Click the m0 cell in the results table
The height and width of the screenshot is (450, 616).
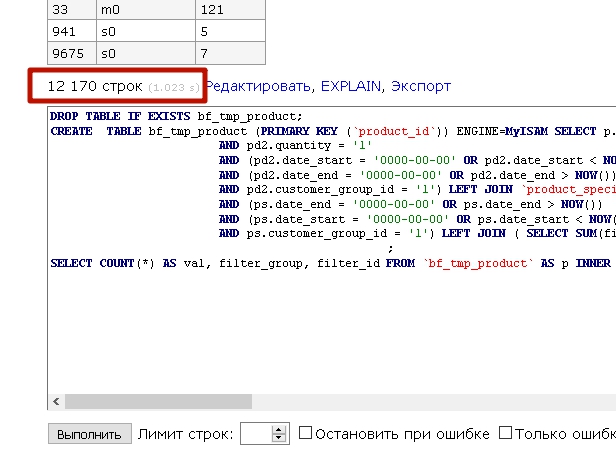132,9
